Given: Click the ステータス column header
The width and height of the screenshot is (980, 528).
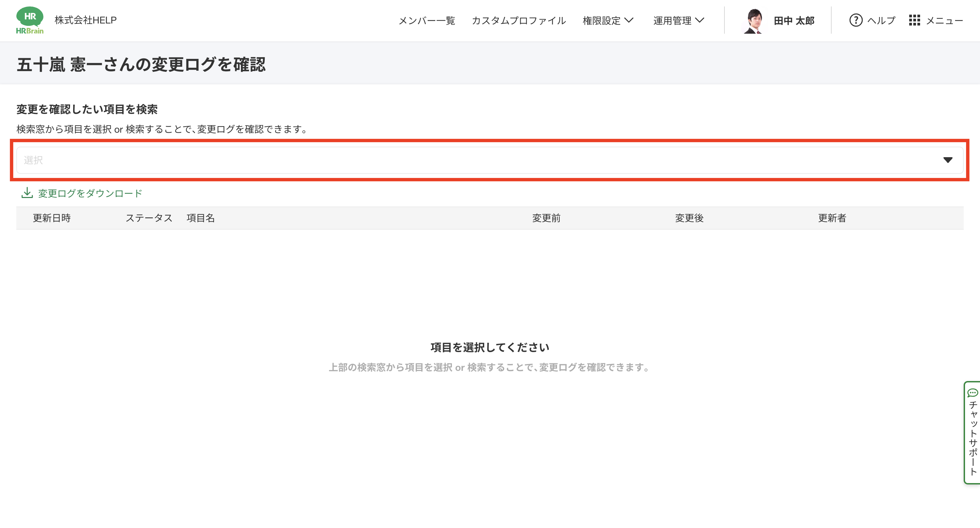Looking at the screenshot, I should (149, 218).
